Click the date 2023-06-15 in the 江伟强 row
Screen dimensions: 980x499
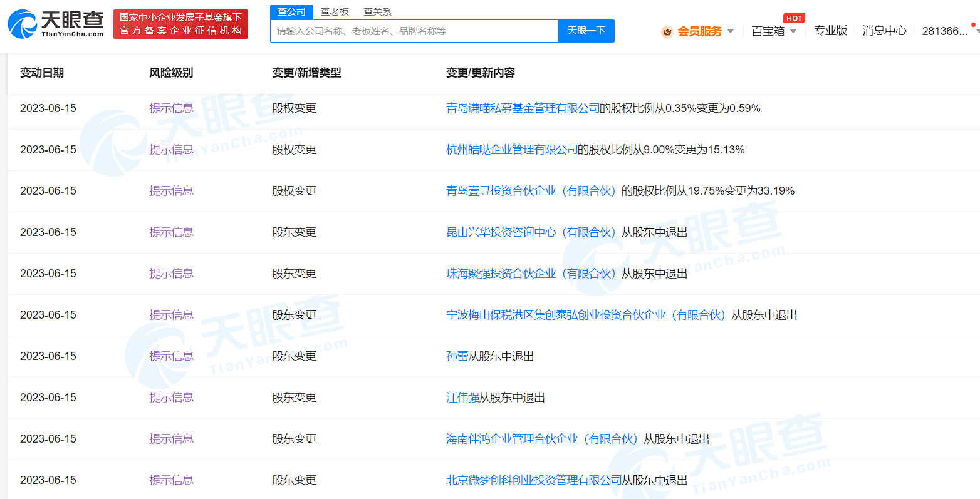pos(48,398)
